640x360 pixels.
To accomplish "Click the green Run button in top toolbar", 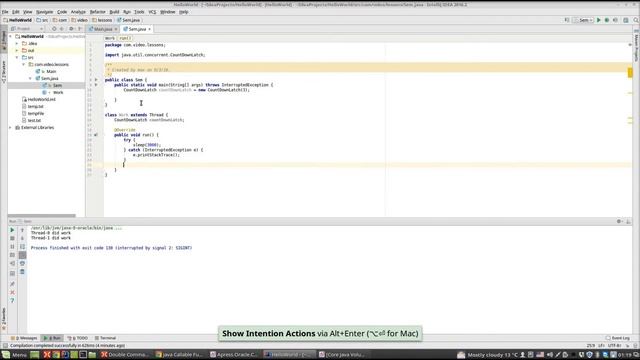I will pyautogui.click(x=598, y=20).
